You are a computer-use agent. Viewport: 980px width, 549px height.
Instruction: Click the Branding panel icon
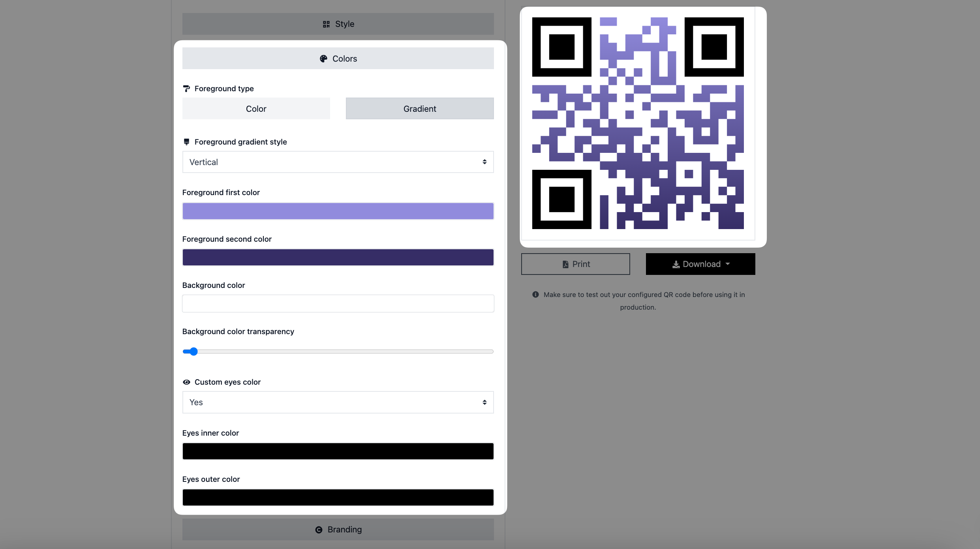click(x=318, y=530)
